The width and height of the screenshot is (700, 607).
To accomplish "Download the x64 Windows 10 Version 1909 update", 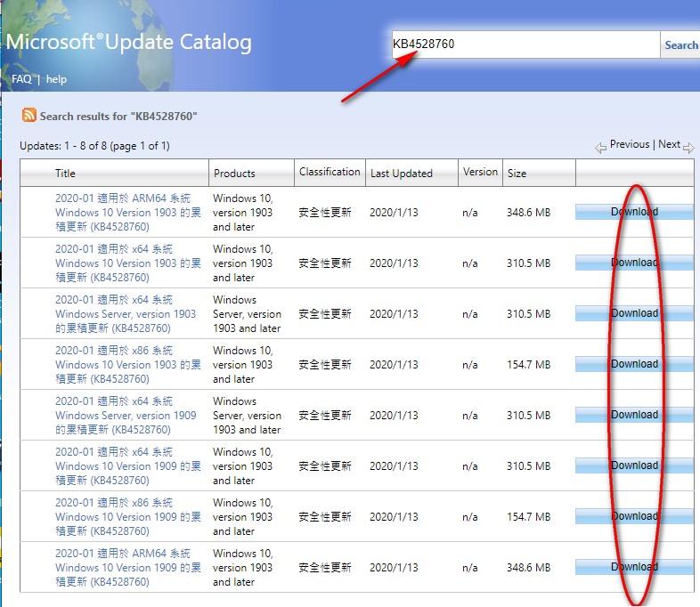I will pyautogui.click(x=634, y=465).
